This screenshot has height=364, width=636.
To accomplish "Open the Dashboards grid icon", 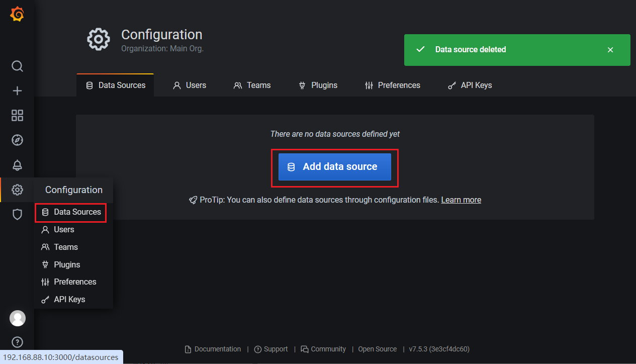I will point(17,116).
